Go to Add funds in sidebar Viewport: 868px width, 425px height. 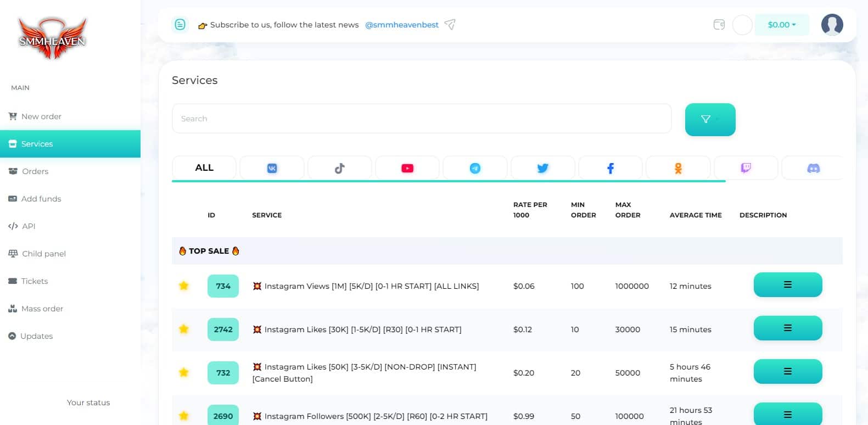(41, 199)
